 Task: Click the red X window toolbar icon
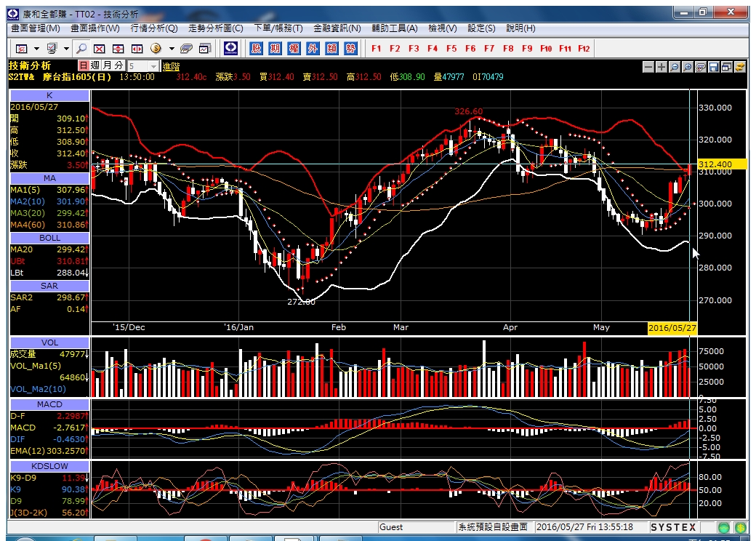(100, 49)
